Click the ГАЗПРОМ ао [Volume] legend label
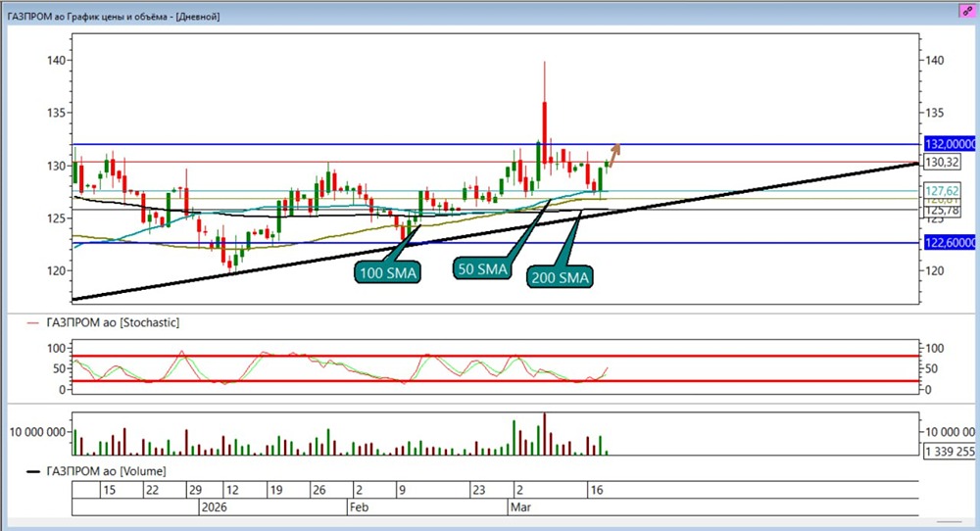Image resolution: width=980 pixels, height=531 pixels. point(106,471)
